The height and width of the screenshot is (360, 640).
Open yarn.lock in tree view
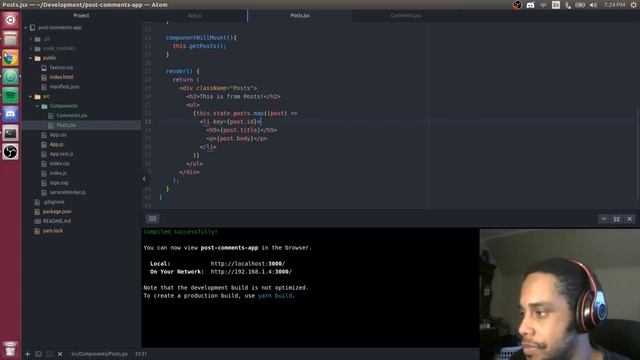tap(53, 231)
